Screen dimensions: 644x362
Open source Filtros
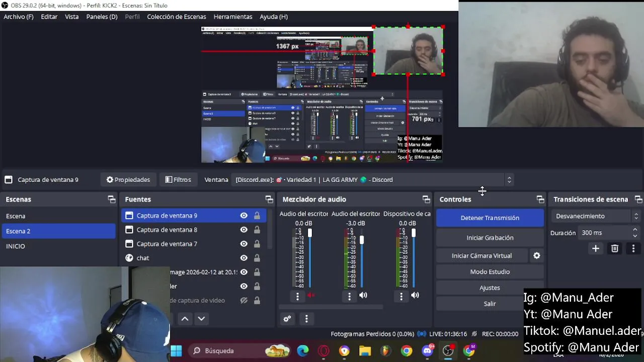point(178,179)
